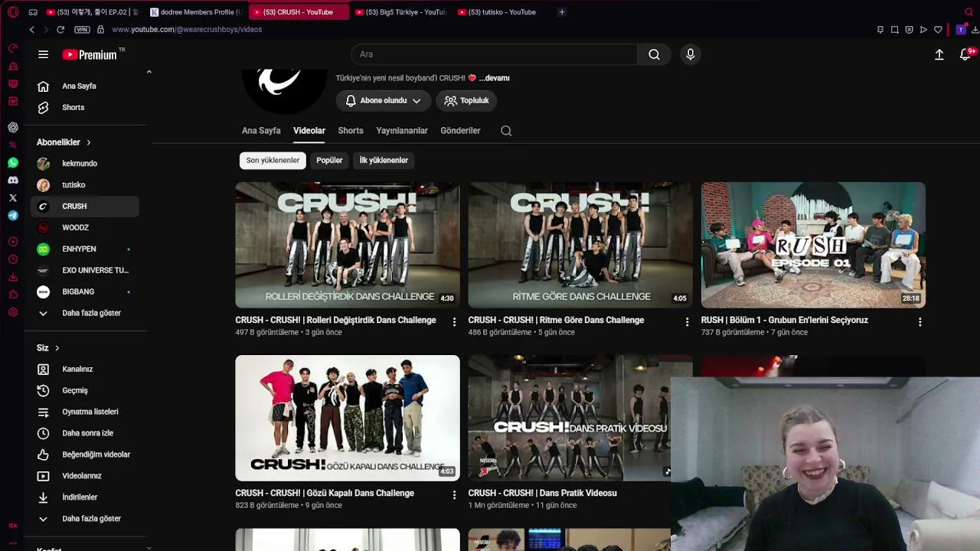Open options menu for Gözü Kapalı video

coord(454,495)
